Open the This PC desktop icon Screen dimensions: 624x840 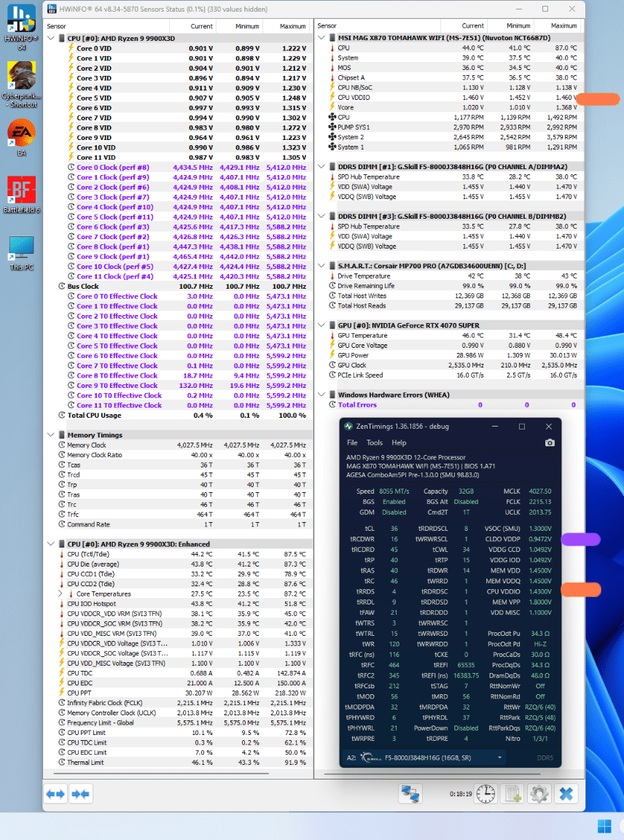point(21,253)
